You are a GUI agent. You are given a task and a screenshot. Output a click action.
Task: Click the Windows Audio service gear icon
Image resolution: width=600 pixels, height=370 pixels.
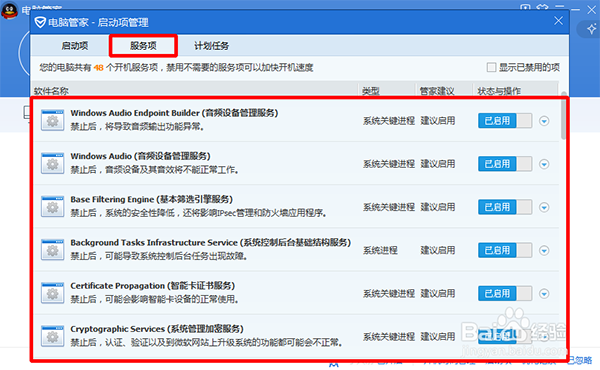pos(52,163)
